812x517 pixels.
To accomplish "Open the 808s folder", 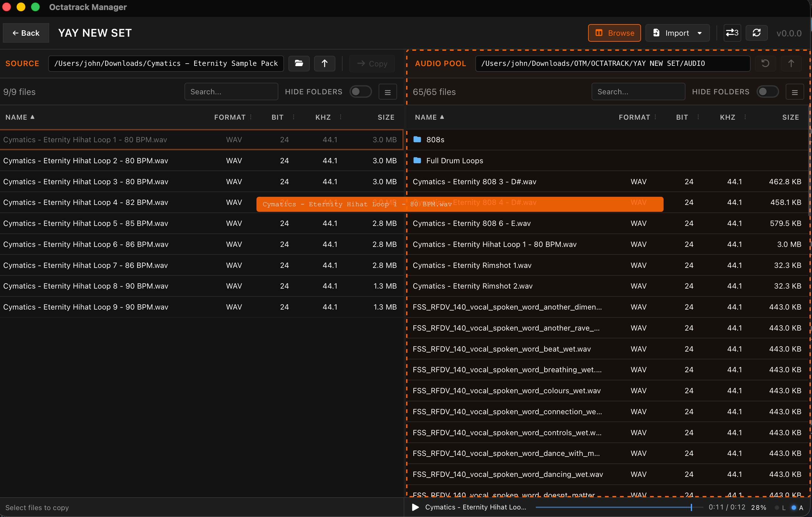I will (607, 140).
